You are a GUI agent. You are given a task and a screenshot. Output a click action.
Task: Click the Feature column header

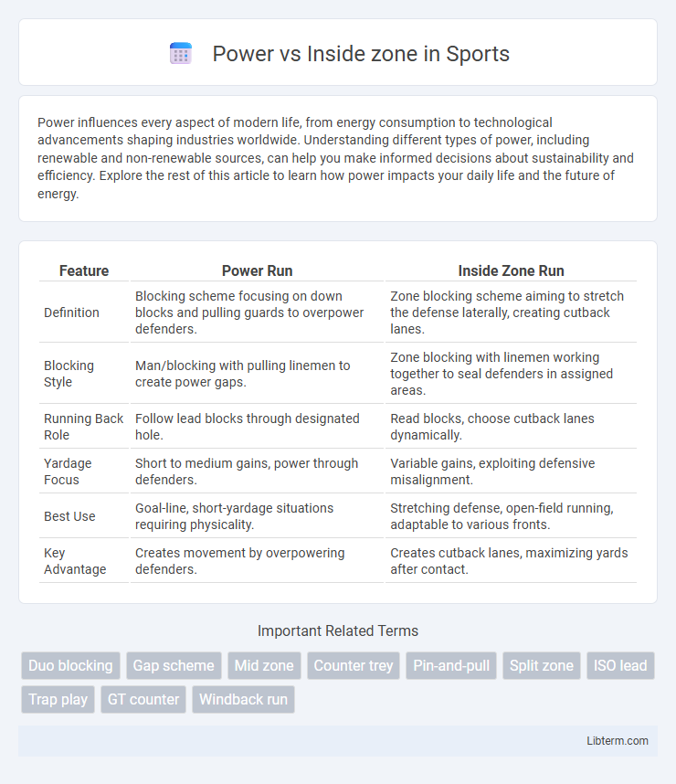point(84,270)
